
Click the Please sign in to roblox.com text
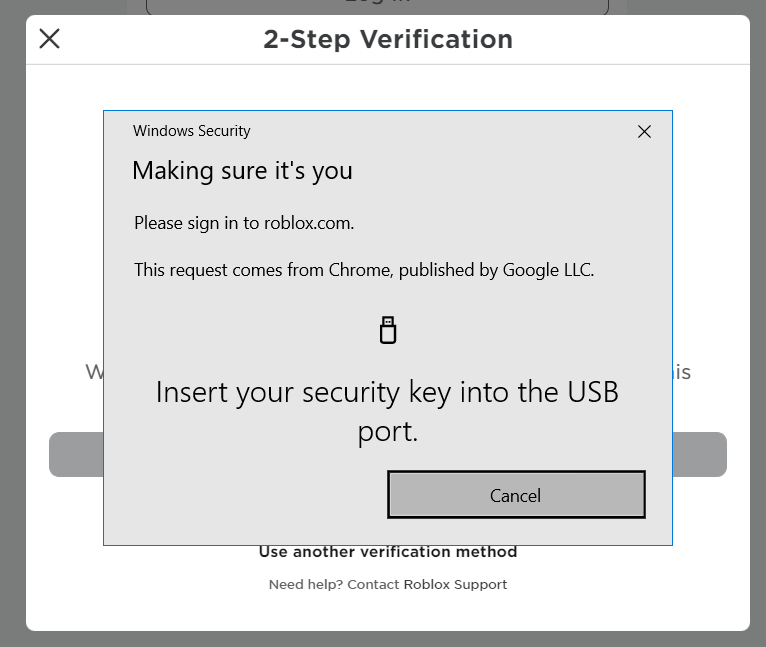click(x=244, y=223)
